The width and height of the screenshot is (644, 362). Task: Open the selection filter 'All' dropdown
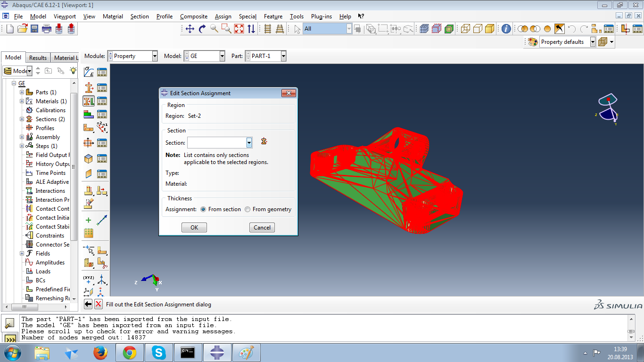coord(349,29)
